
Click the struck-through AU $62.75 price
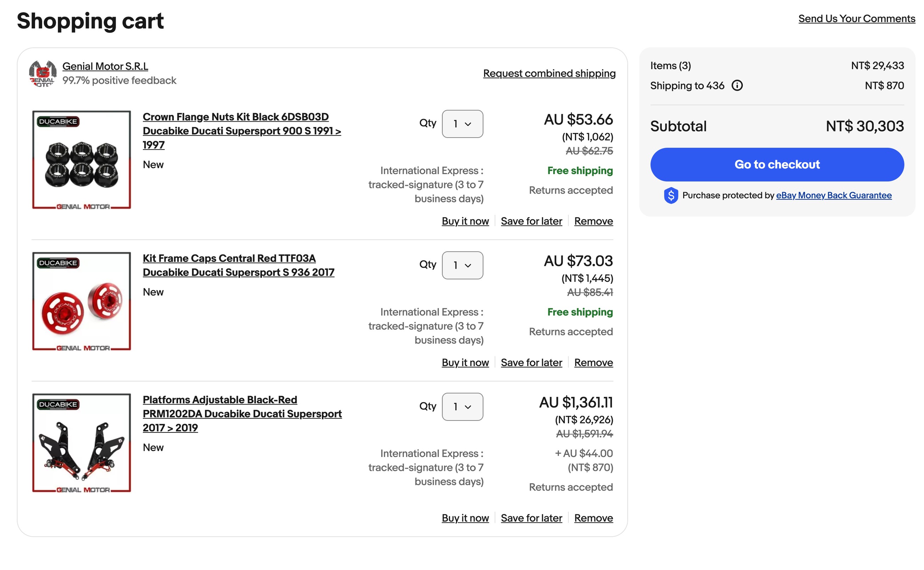click(589, 151)
